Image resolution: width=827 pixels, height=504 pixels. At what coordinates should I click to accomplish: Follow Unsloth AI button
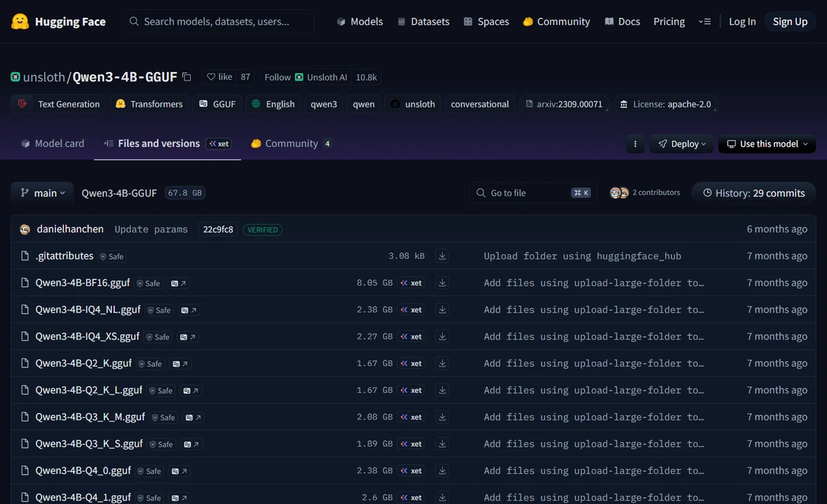pos(305,77)
